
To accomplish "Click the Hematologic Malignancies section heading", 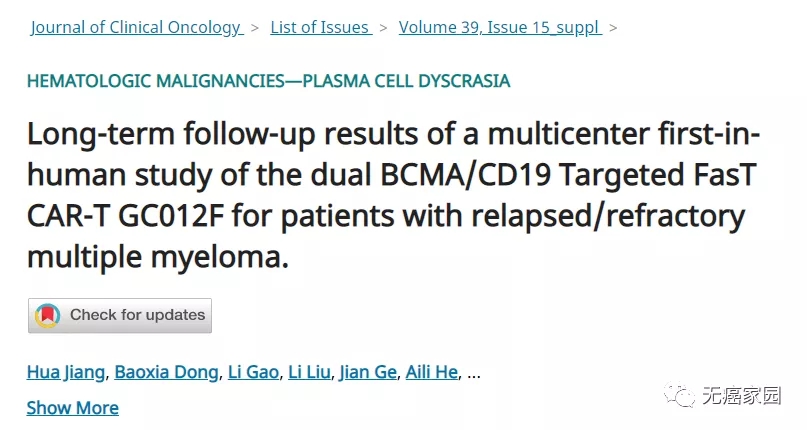I will point(268,81).
